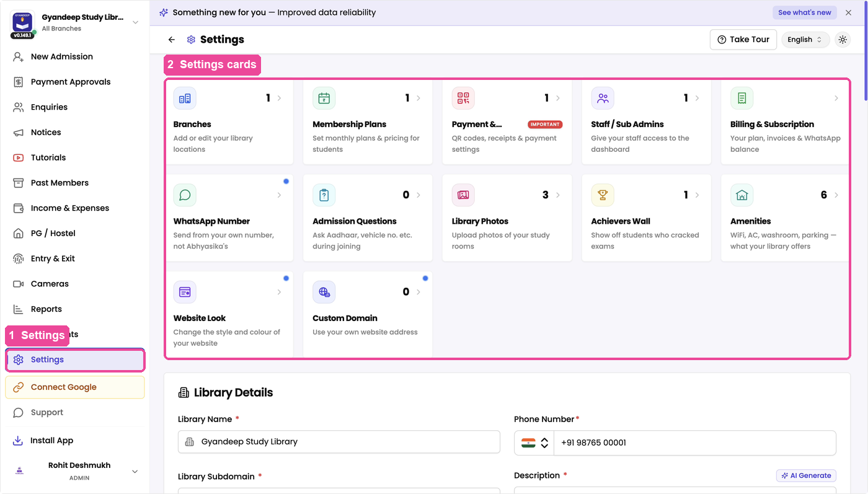The image size is (868, 494).
Task: Click the WhatsApp Number chat bubble icon
Action: [185, 195]
